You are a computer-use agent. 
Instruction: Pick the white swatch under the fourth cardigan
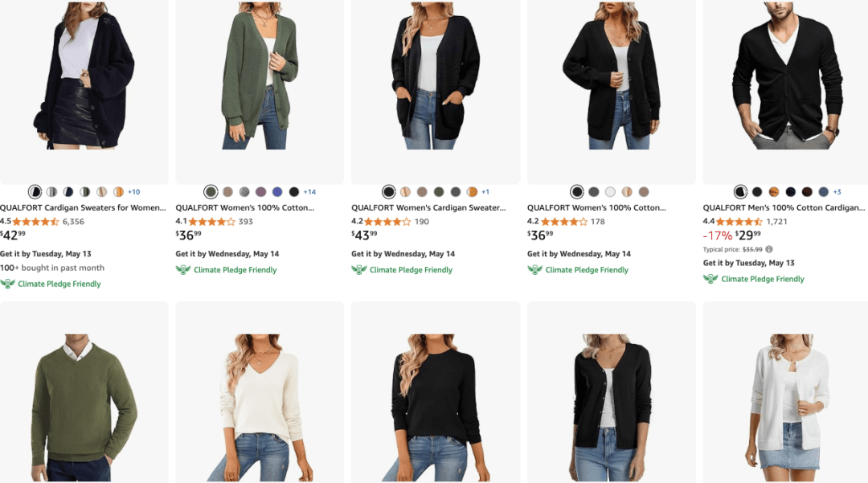pyautogui.click(x=610, y=192)
